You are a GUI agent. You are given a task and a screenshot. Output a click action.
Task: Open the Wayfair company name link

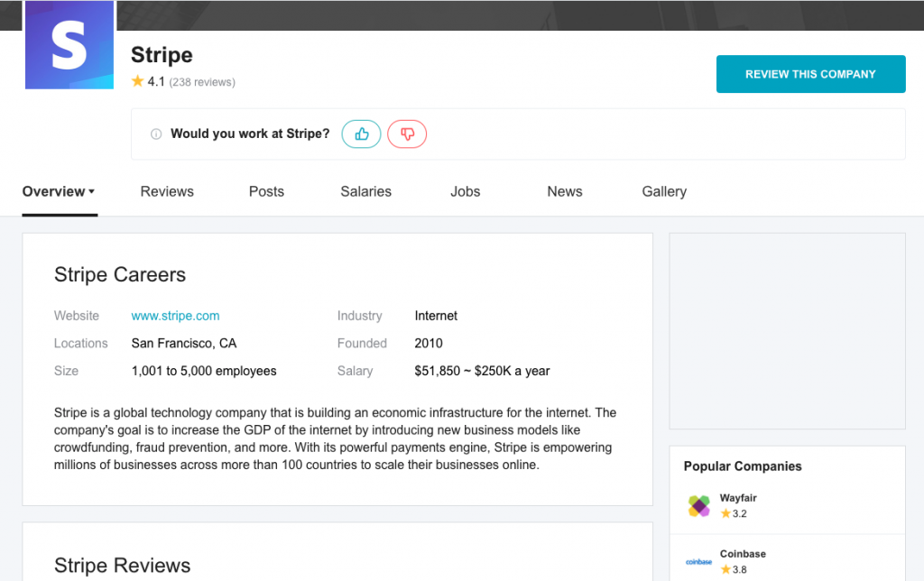pyautogui.click(x=738, y=499)
